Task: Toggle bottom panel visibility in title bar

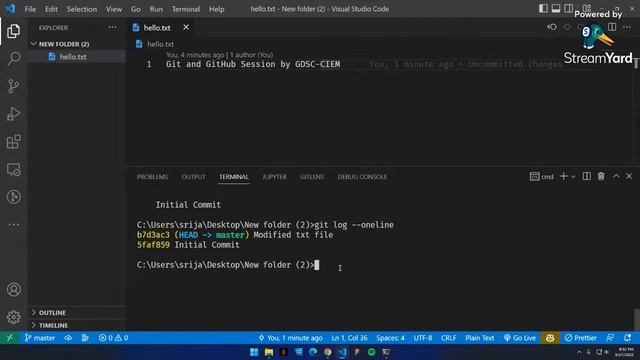Action: pos(556,9)
